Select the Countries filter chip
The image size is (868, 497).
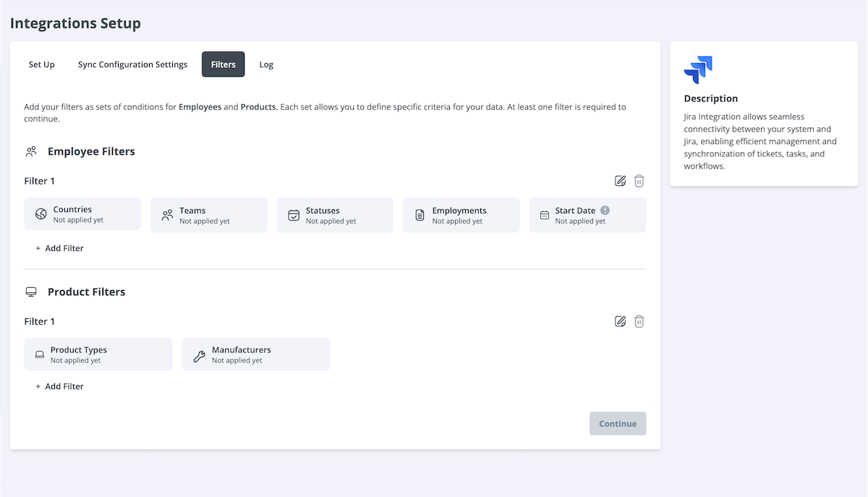[x=82, y=213]
